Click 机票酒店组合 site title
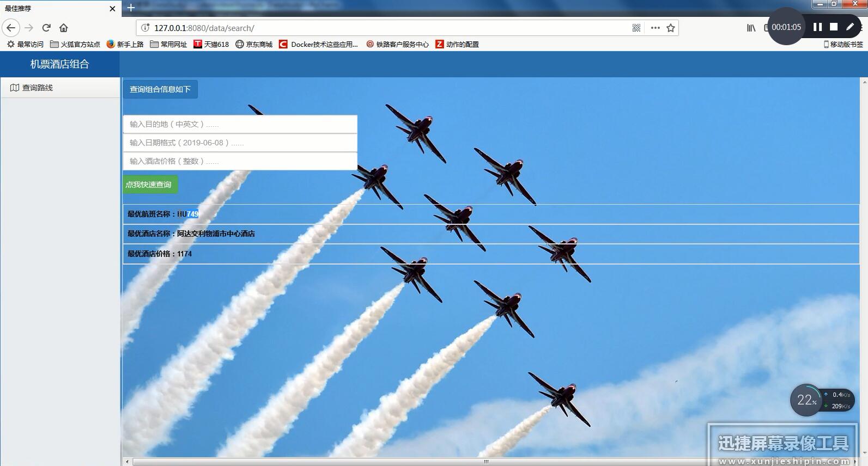Image resolution: width=868 pixels, height=466 pixels. click(x=59, y=64)
